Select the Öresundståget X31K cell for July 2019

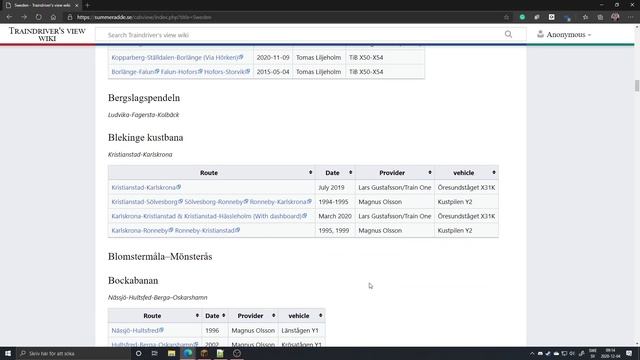[x=467, y=187]
